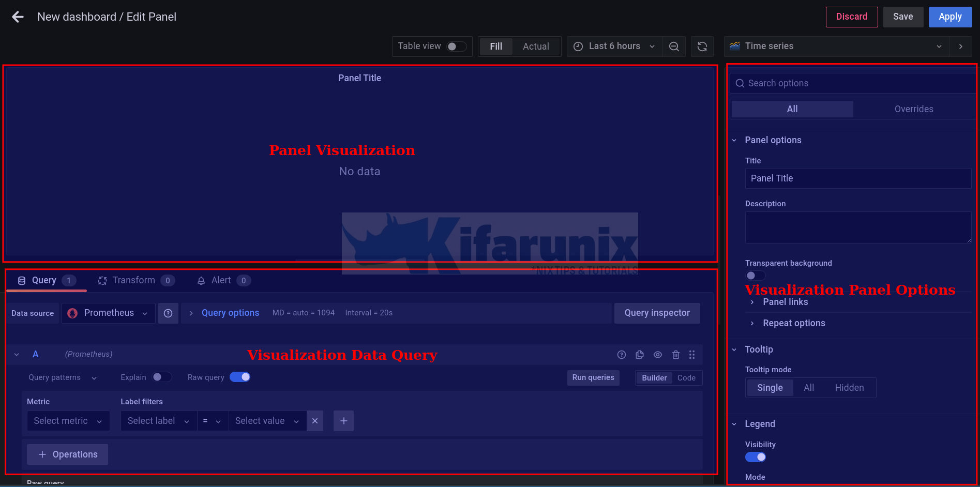Open the data source help icon
The height and width of the screenshot is (487, 980).
tap(168, 313)
